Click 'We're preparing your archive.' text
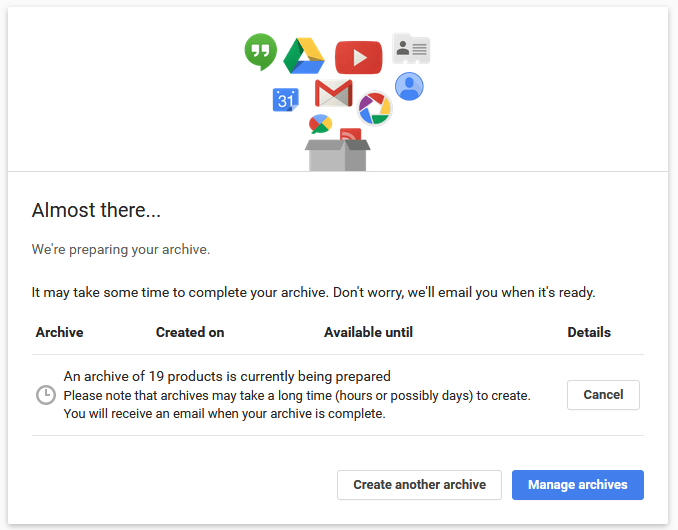This screenshot has width=678, height=530. [x=121, y=249]
